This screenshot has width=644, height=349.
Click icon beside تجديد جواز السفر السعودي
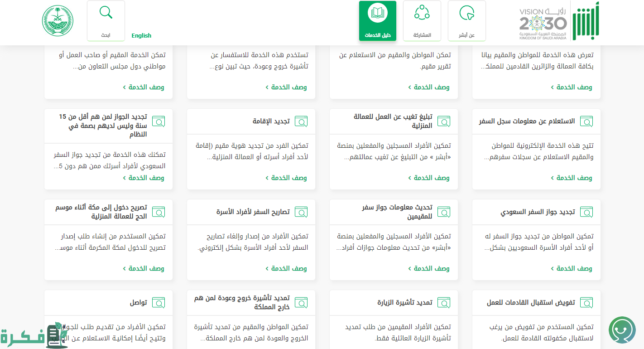tap(586, 212)
